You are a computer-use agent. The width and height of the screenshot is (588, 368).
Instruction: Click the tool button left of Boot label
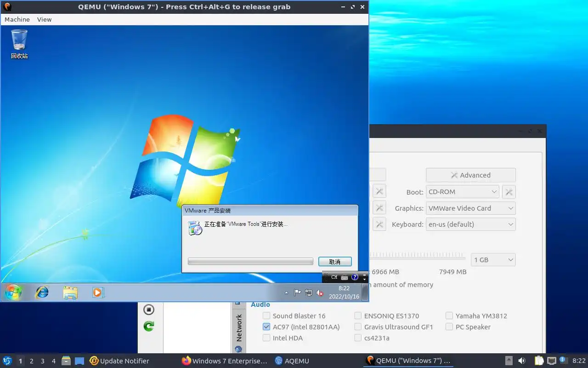pyautogui.click(x=379, y=192)
